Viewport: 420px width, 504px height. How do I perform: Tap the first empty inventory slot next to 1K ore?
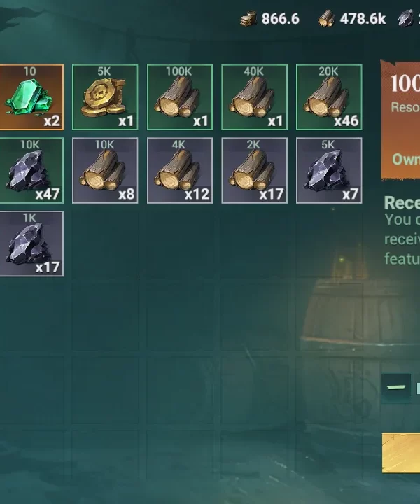tap(105, 244)
